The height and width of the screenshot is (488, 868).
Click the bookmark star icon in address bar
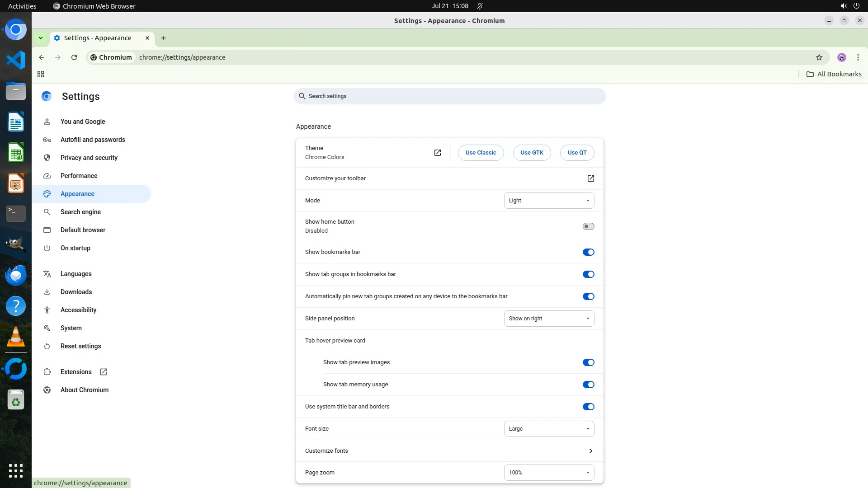819,57
